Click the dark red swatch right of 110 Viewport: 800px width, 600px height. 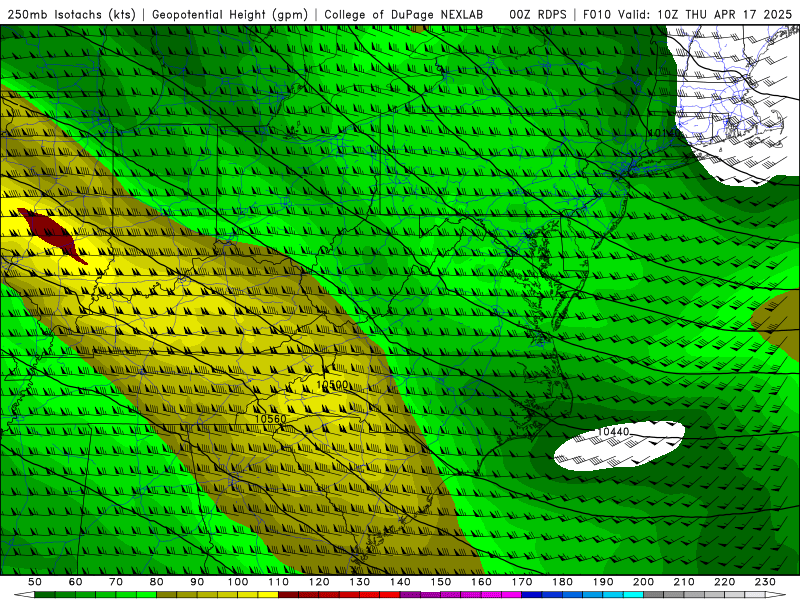coord(289,595)
